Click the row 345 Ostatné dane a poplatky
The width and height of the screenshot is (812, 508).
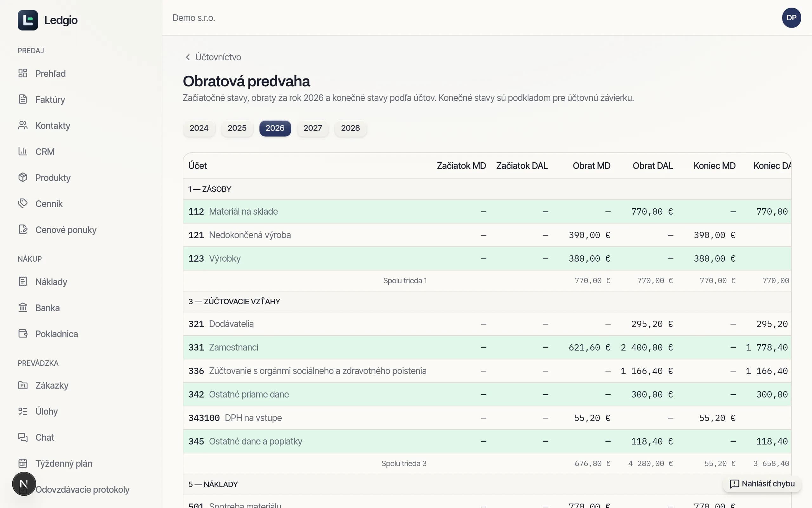(487, 441)
